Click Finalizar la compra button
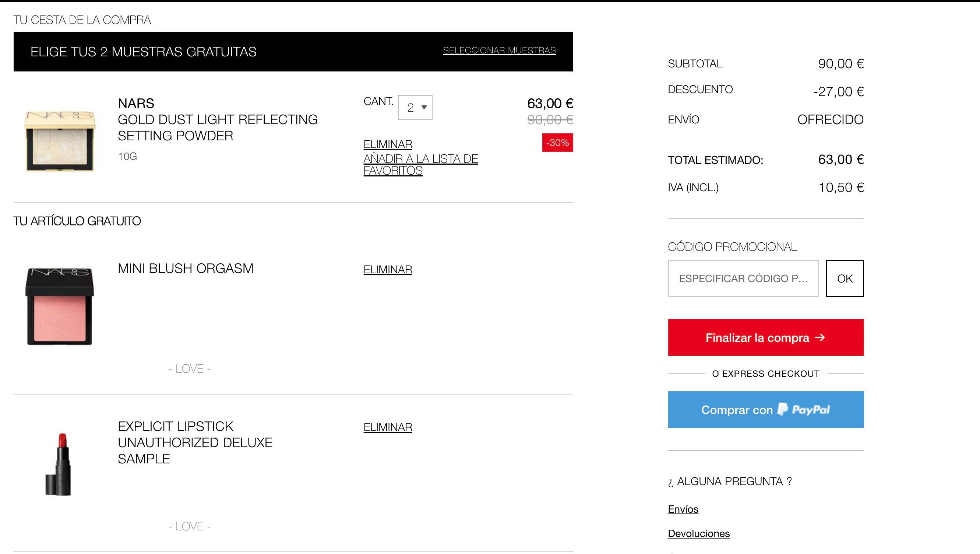Screen dimensions: 980x554 click(x=765, y=337)
